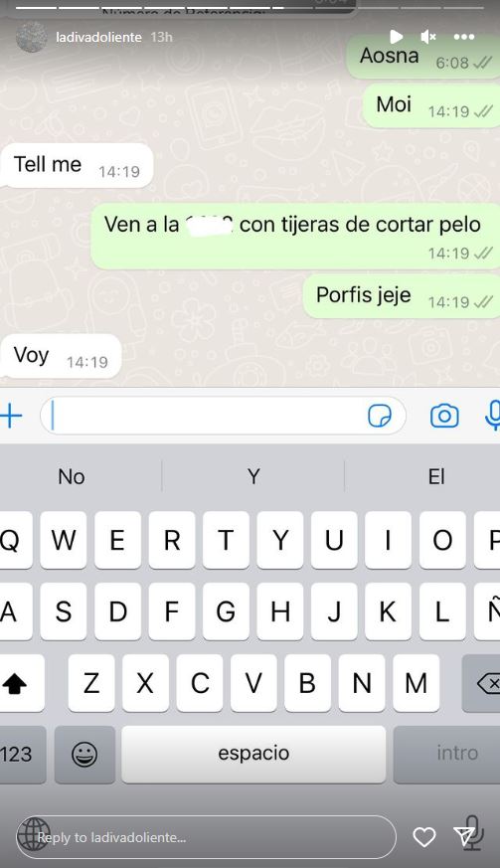Switch to the 123 numeric keyboard

coord(17,754)
